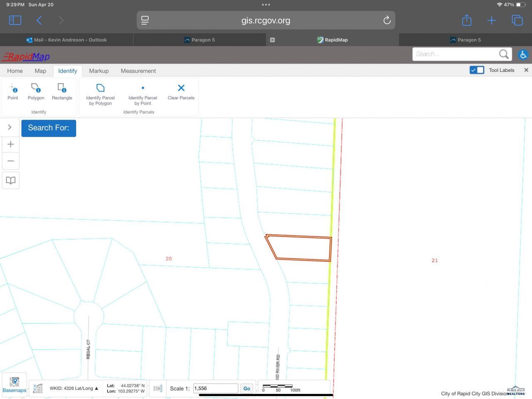Open the Measurement tab

click(x=138, y=71)
